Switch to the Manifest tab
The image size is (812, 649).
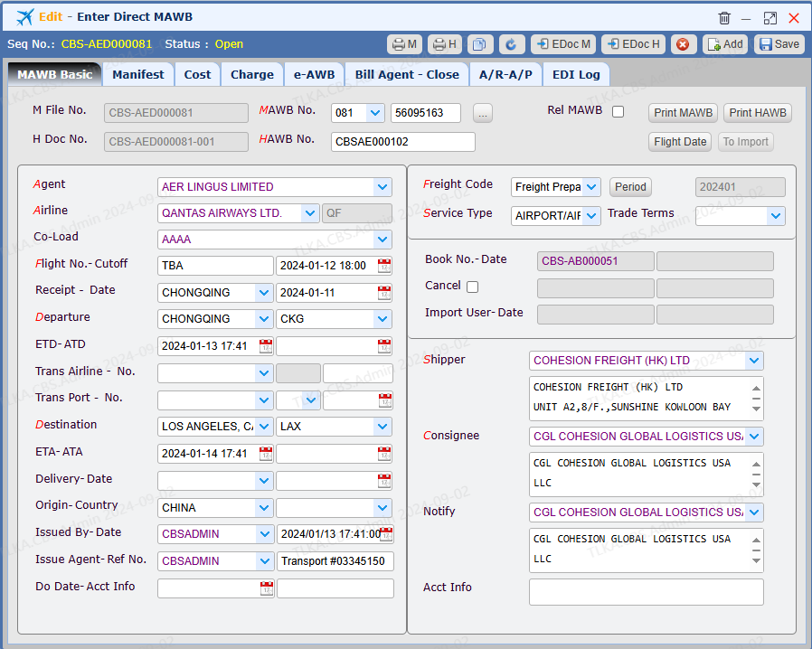(138, 74)
